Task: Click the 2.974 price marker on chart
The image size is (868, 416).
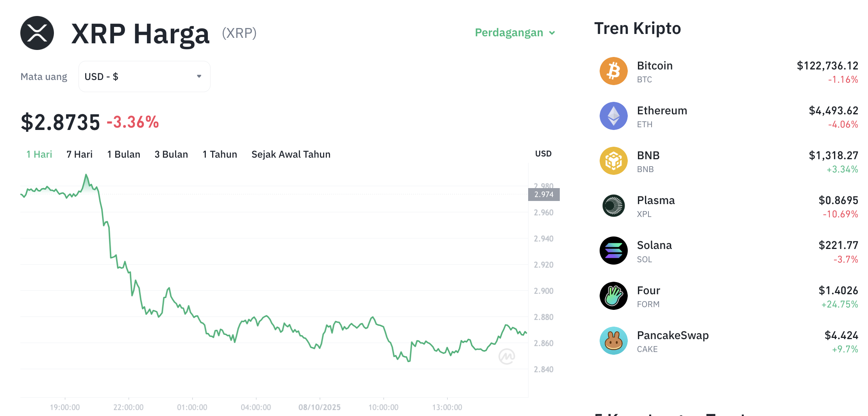Action: click(544, 194)
